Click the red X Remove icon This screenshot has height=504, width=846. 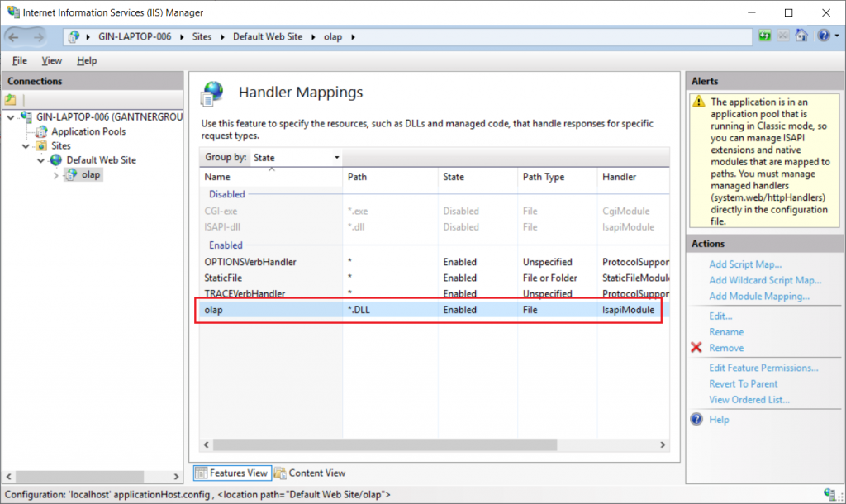696,348
